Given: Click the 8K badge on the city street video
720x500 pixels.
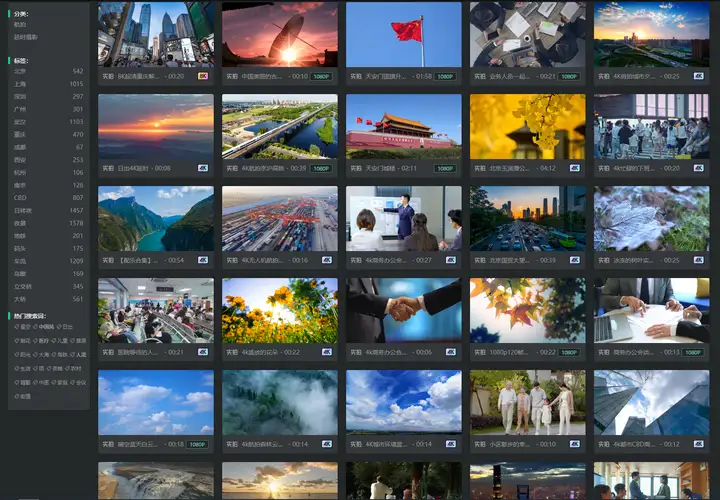Looking at the screenshot, I should (203, 76).
